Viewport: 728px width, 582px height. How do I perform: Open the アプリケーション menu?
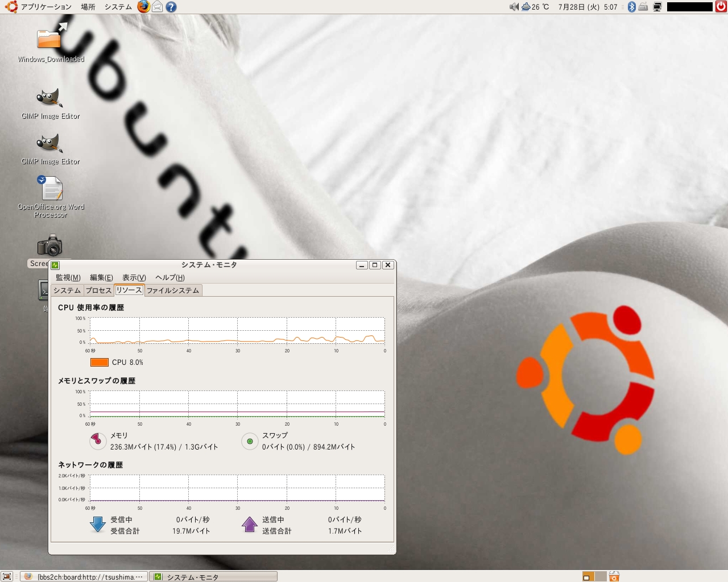click(46, 7)
